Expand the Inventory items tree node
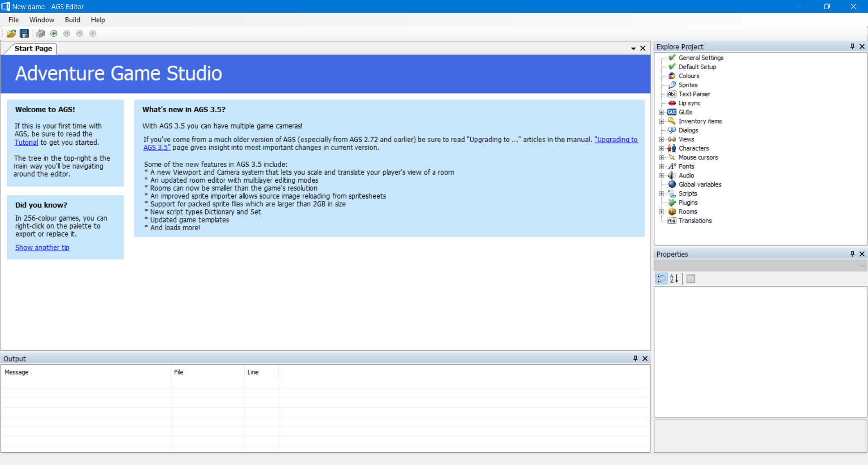This screenshot has height=465, width=868. tap(661, 121)
